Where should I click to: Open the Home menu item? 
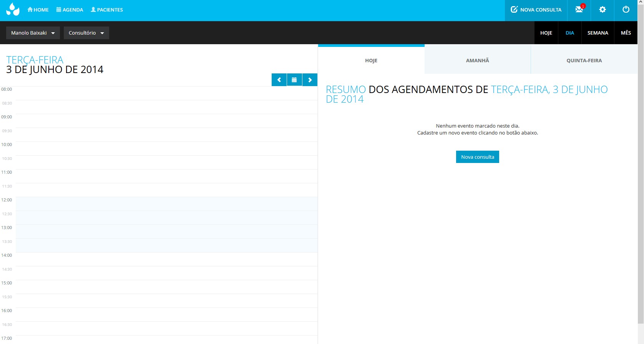(38, 10)
